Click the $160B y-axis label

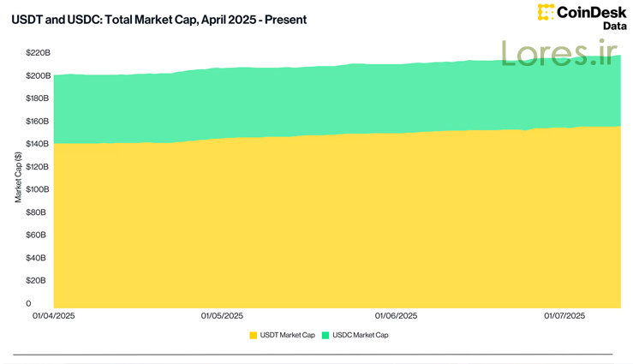(x=37, y=121)
